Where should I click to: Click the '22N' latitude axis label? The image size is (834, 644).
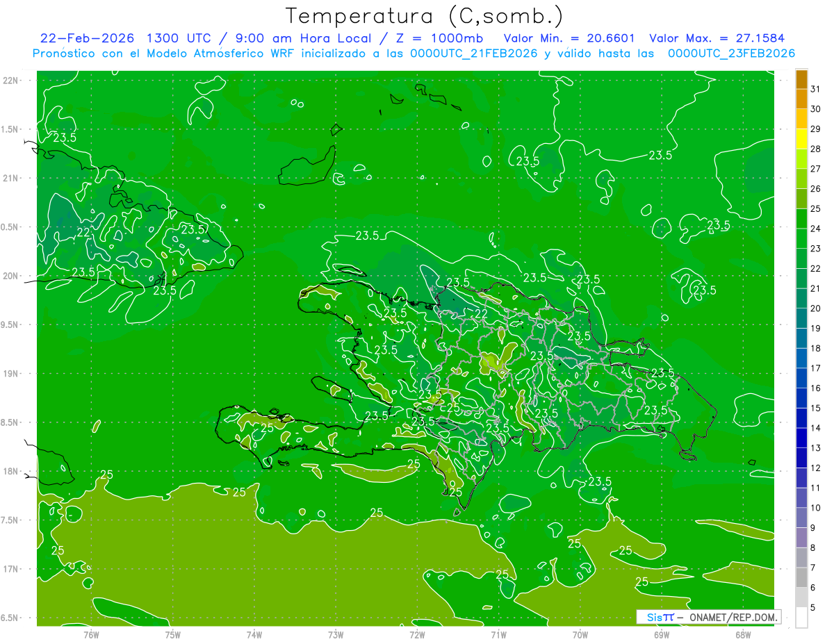[x=10, y=81]
